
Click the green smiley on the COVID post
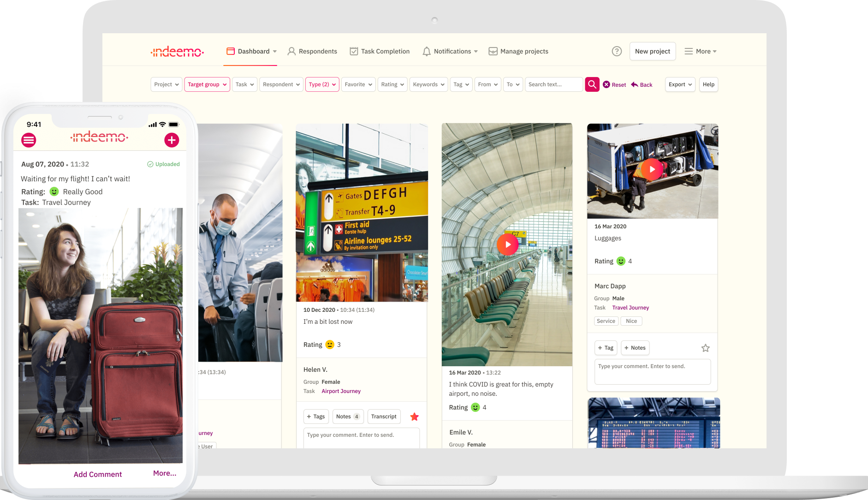click(475, 407)
